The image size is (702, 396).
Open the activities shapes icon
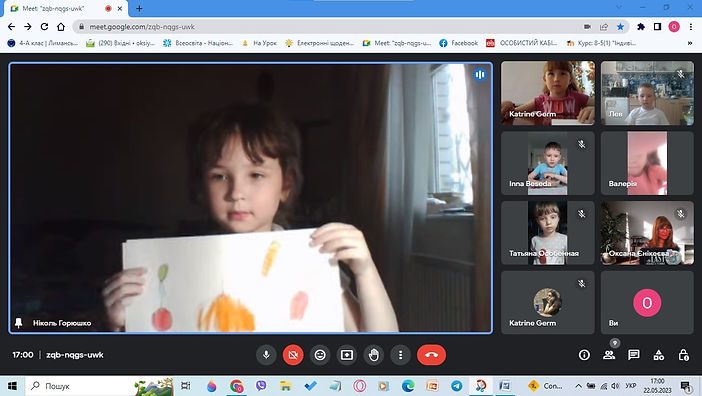[x=659, y=355]
